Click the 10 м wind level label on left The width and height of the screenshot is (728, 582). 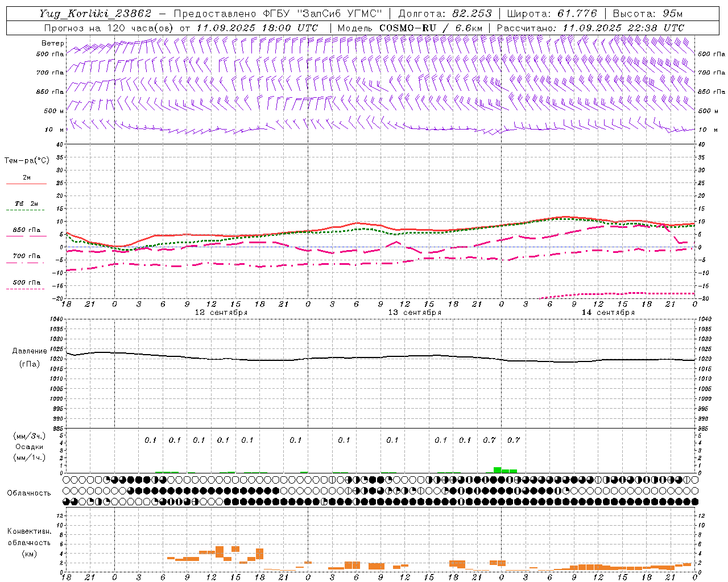coord(54,130)
